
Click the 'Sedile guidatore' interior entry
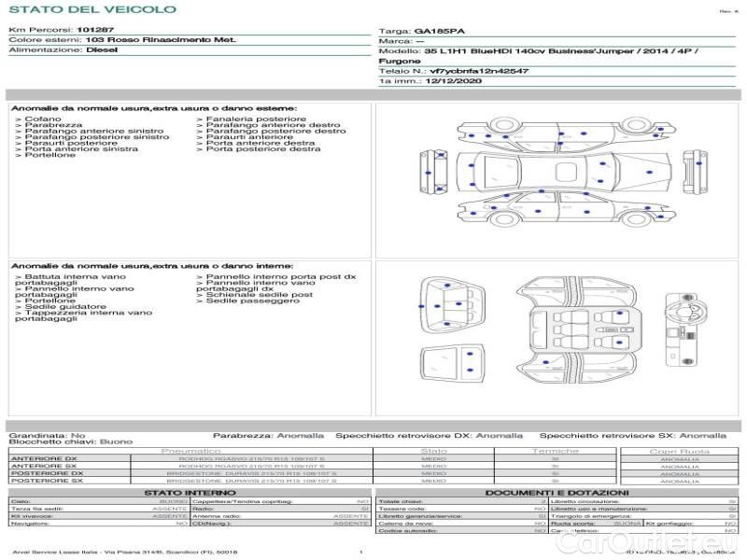[x=65, y=307]
